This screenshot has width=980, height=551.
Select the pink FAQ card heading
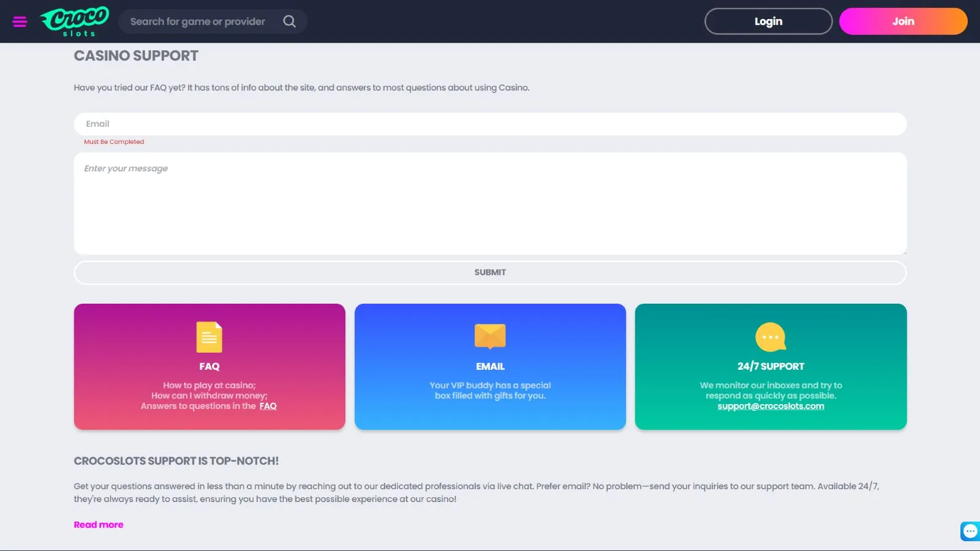coord(209,366)
